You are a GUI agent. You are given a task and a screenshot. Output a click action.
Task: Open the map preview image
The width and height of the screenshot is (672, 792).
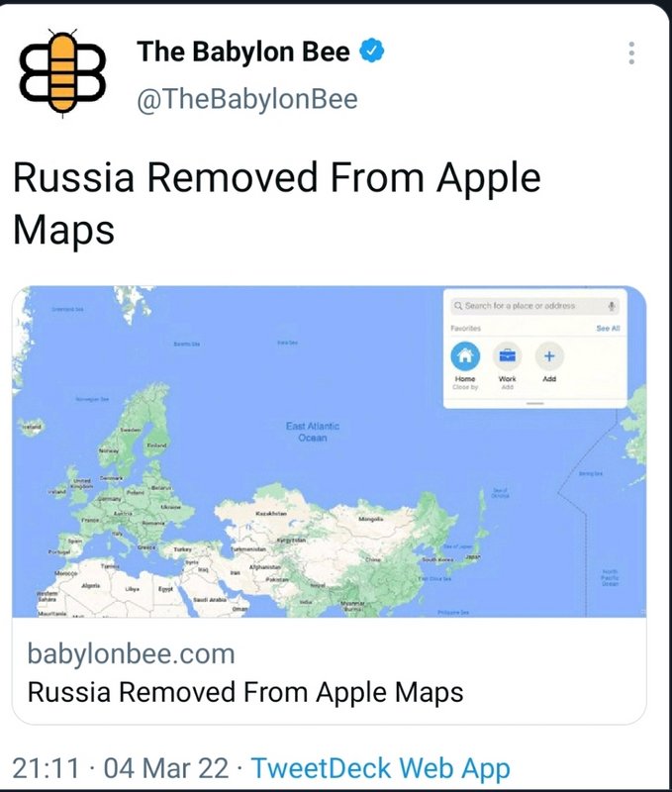330,451
